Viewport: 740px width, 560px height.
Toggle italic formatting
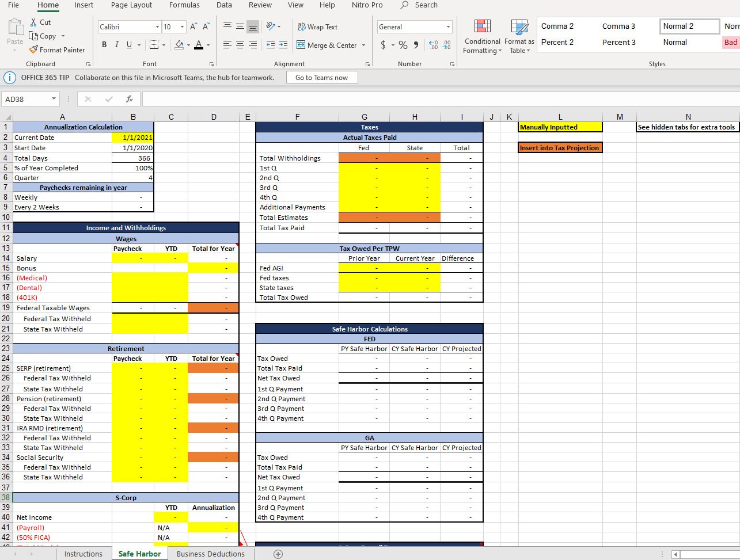coord(116,44)
